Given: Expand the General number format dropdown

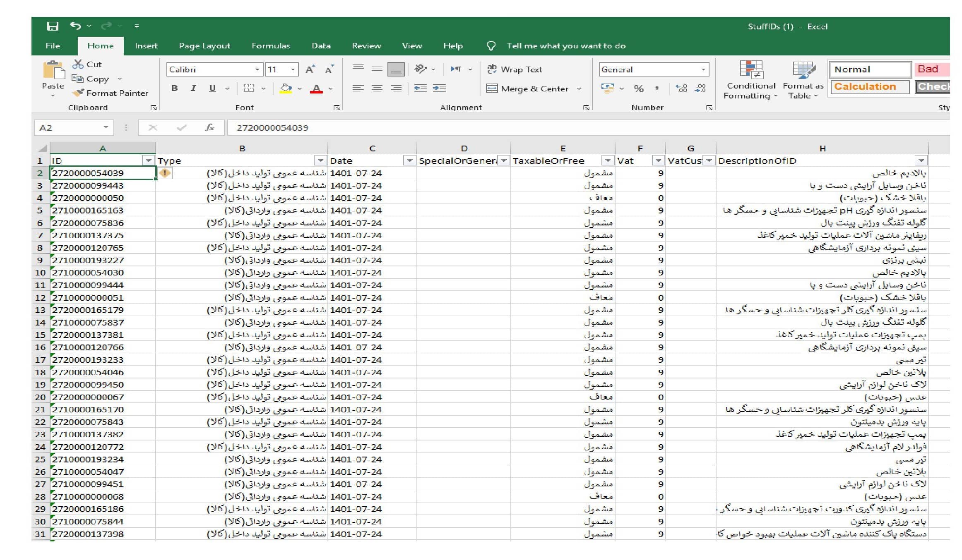Looking at the screenshot, I should (x=703, y=69).
